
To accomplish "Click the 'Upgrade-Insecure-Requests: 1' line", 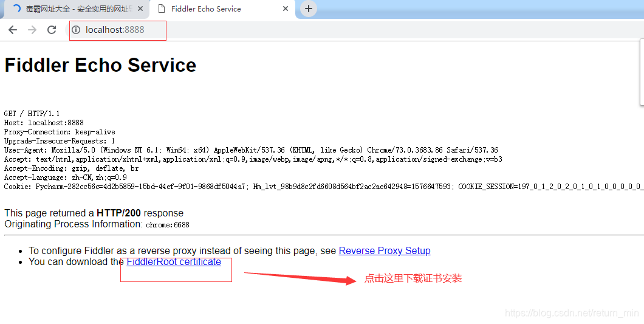I will click(x=60, y=141).
